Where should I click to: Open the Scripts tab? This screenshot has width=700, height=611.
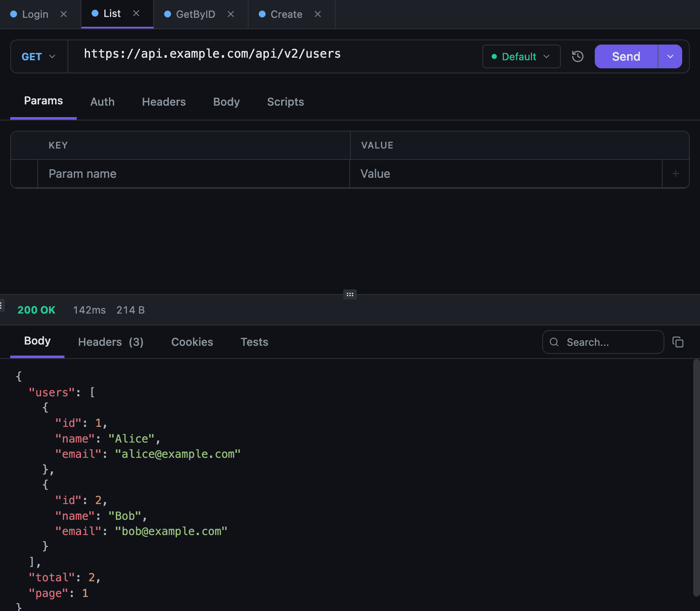tap(286, 102)
